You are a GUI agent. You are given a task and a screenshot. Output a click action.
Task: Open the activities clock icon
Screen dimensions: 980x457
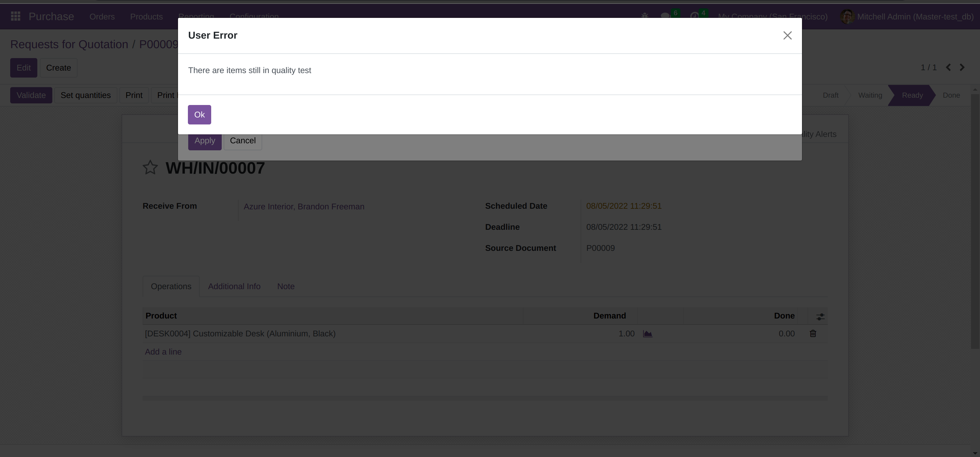694,16
